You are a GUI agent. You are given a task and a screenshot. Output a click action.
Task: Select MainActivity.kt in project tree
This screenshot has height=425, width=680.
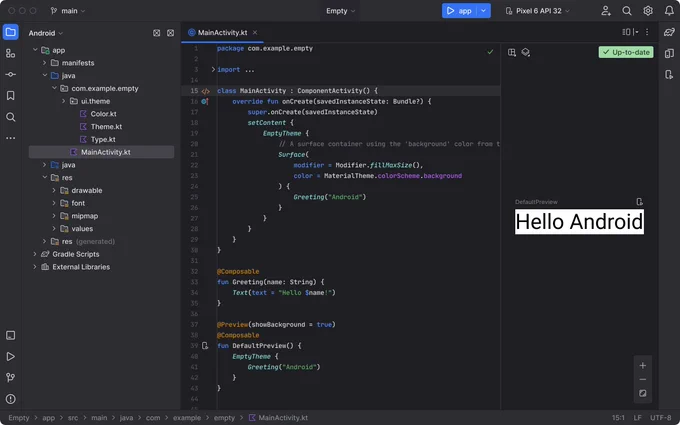click(101, 152)
